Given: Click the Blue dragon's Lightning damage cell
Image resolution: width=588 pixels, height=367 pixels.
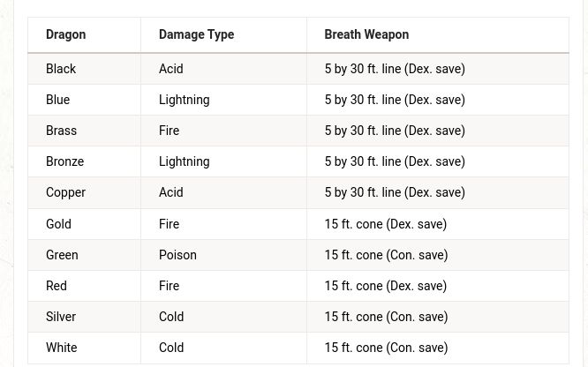Looking at the screenshot, I should pos(184,100).
